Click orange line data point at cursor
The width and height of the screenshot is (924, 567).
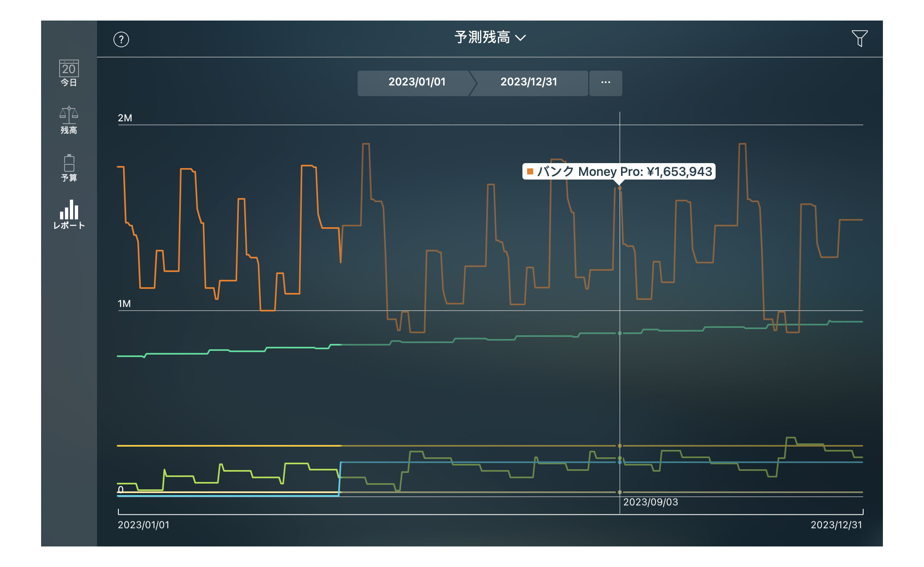coord(619,188)
